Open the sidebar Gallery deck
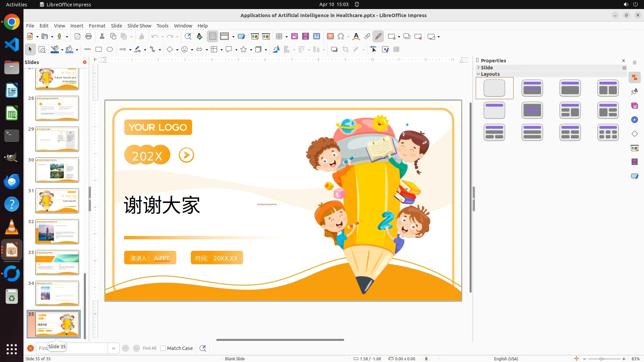The width and height of the screenshot is (644, 362). [634, 106]
